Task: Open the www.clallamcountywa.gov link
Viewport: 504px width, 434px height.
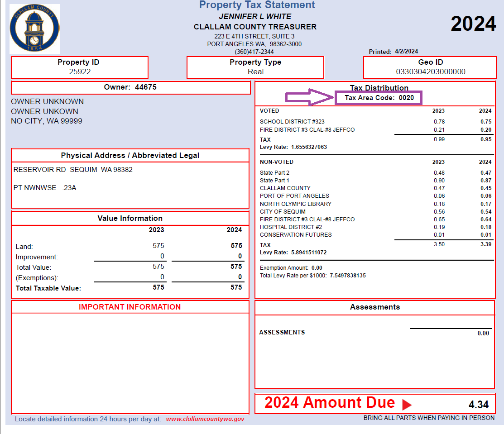Action: [205, 419]
